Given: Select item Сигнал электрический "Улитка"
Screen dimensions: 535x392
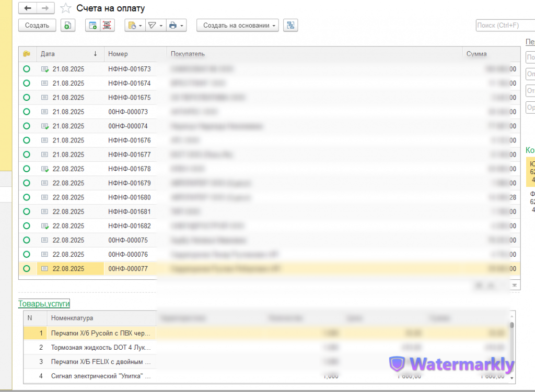Looking at the screenshot, I should pyautogui.click(x=100, y=376).
